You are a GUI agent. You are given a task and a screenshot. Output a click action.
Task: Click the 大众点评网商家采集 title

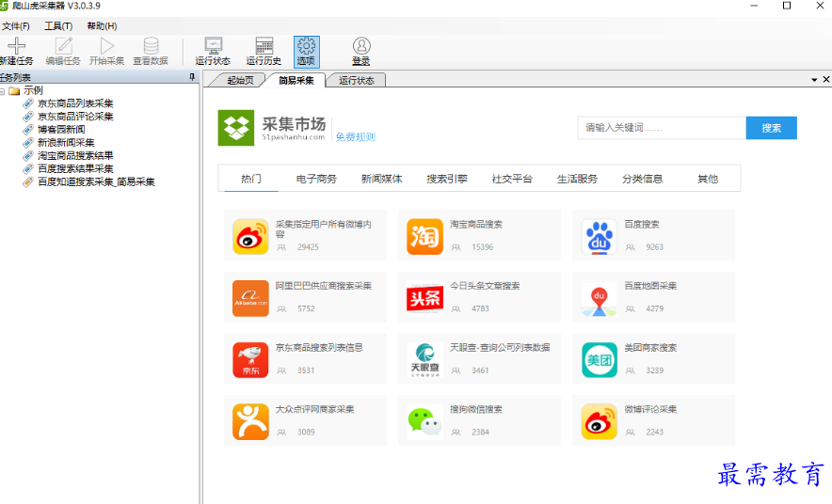click(314, 409)
